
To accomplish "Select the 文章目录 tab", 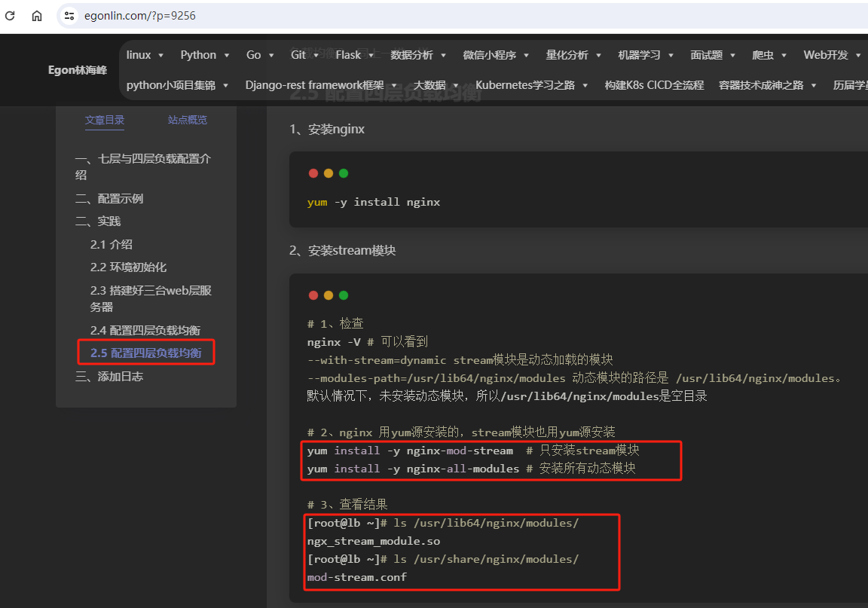I will (x=105, y=120).
